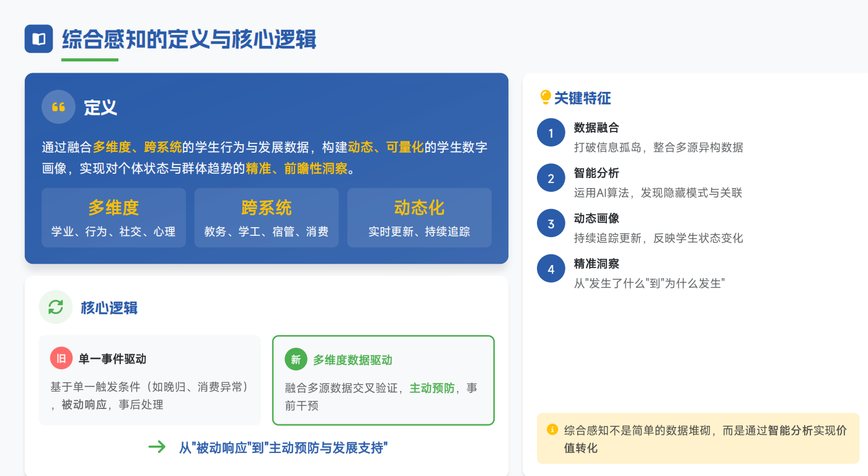Screen dimensions: 868x476
Task: Click the green arrow icon before 被动响应
Action: 157,447
